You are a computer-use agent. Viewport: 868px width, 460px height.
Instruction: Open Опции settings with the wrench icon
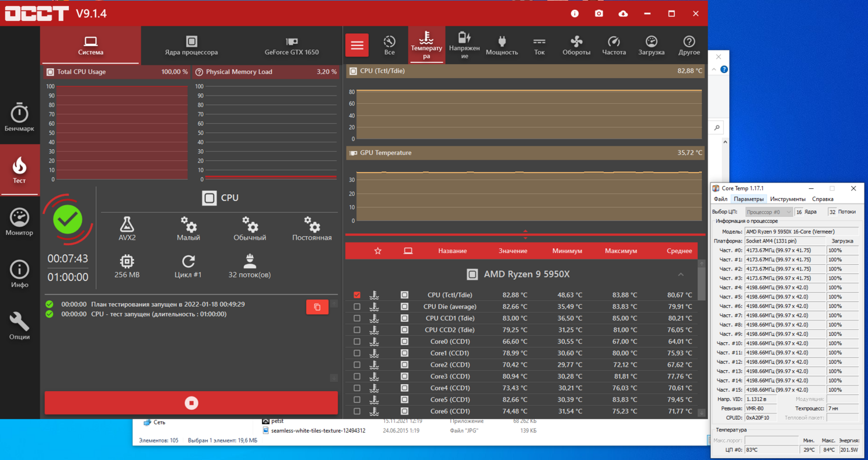(19, 325)
